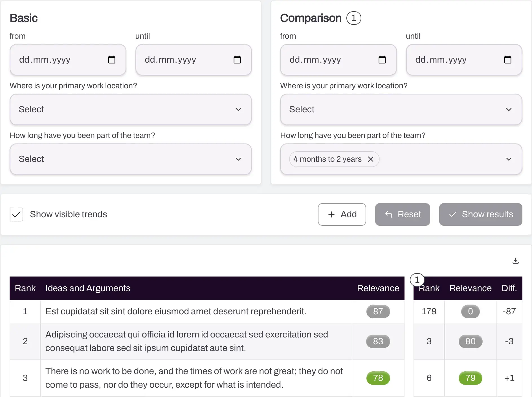
Task: Click the Comparison number 1 badge icon
Action: click(x=354, y=18)
